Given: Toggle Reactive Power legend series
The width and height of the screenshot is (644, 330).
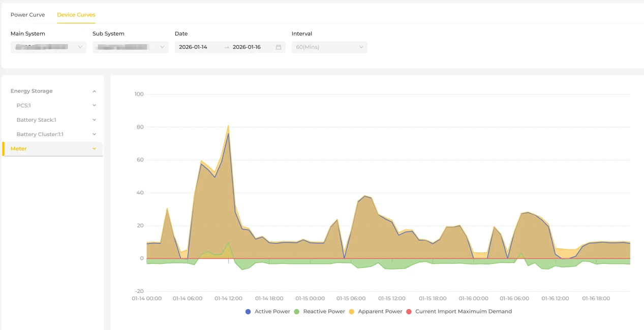Looking at the screenshot, I should 319,312.
